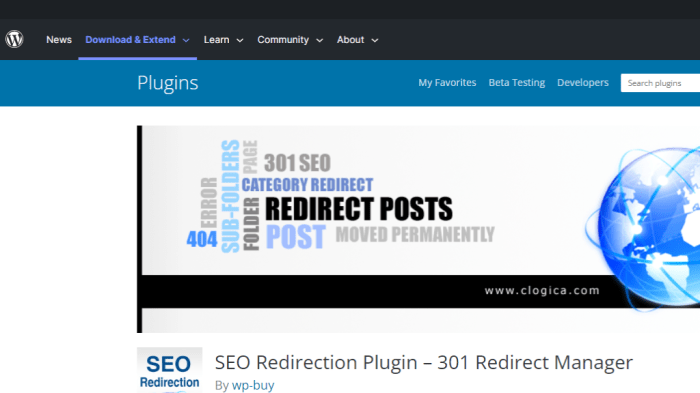This screenshot has width=700, height=393.
Task: Open the Download & Extend menu
Action: (x=130, y=40)
